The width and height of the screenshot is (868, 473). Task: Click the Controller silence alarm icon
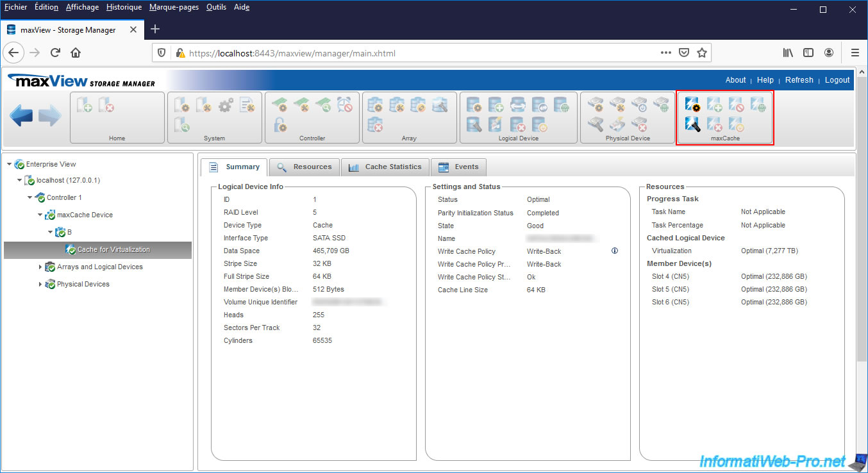344,104
